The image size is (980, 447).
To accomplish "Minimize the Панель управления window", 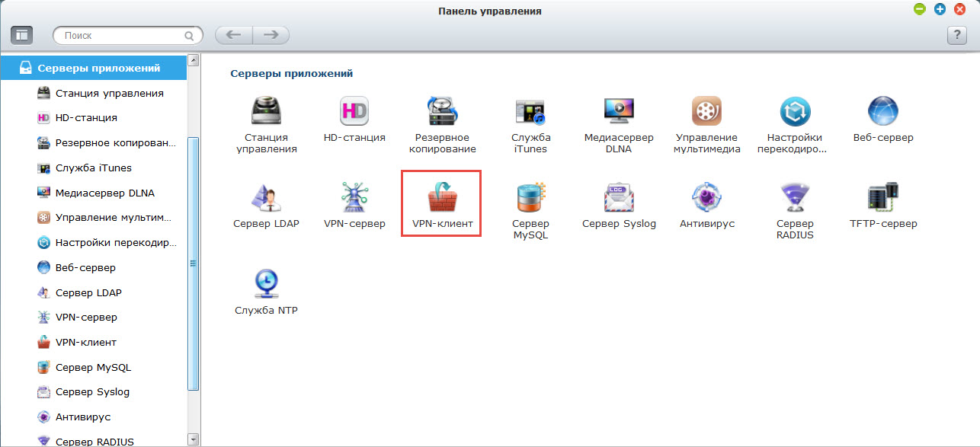I will [920, 9].
